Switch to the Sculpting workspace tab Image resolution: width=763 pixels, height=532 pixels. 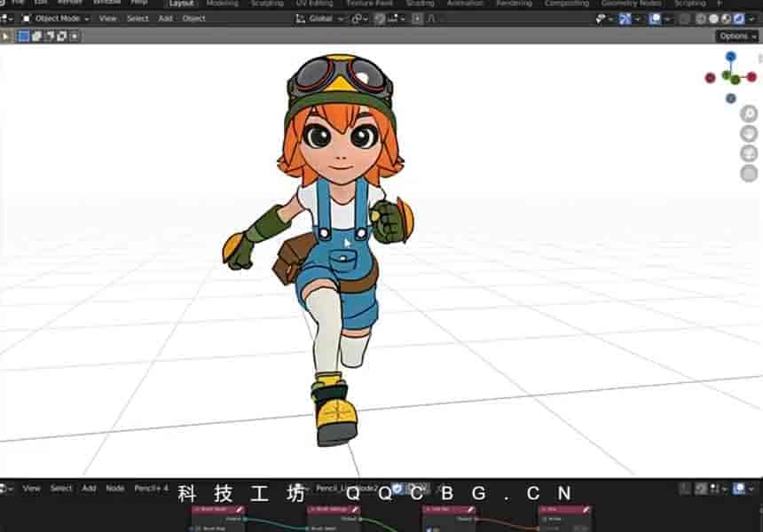pos(267,4)
